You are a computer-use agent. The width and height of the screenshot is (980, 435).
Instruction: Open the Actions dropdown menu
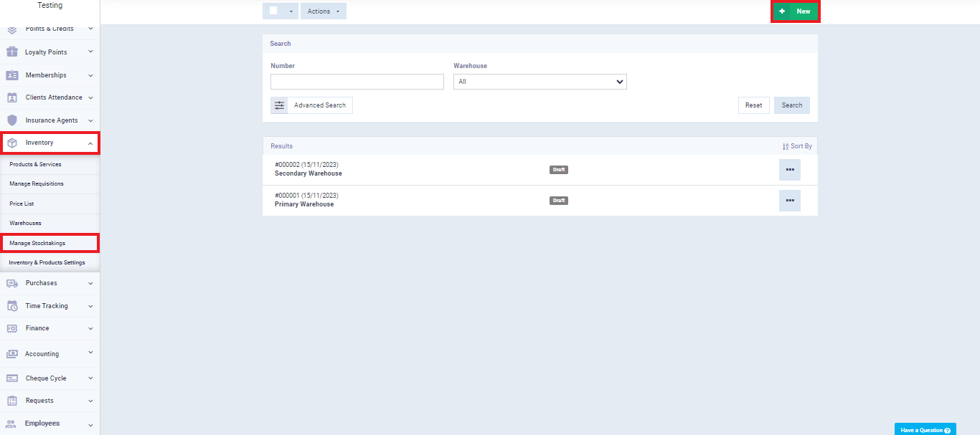point(323,11)
